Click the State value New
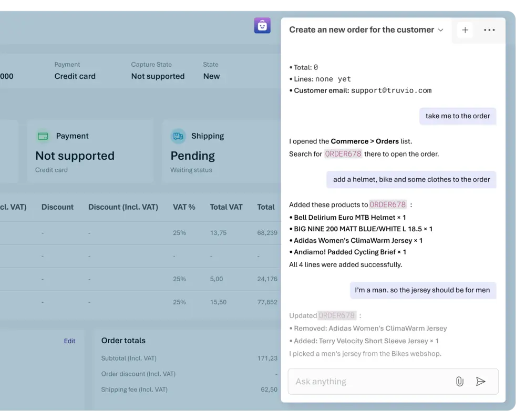 [x=212, y=76]
